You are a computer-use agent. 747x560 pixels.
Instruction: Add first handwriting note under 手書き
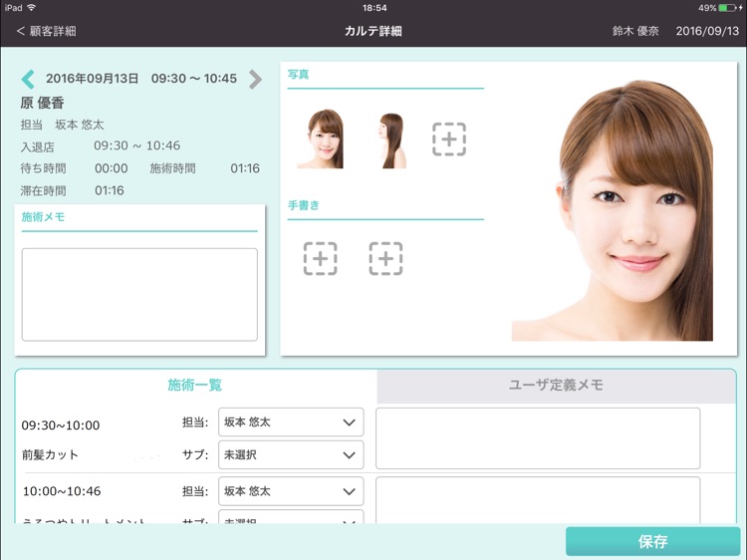click(x=320, y=258)
